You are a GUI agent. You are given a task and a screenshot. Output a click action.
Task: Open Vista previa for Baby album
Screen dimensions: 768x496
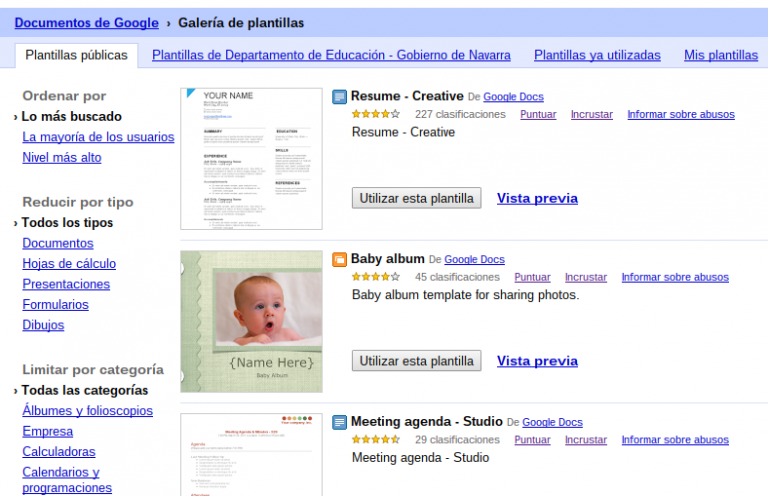click(x=537, y=361)
